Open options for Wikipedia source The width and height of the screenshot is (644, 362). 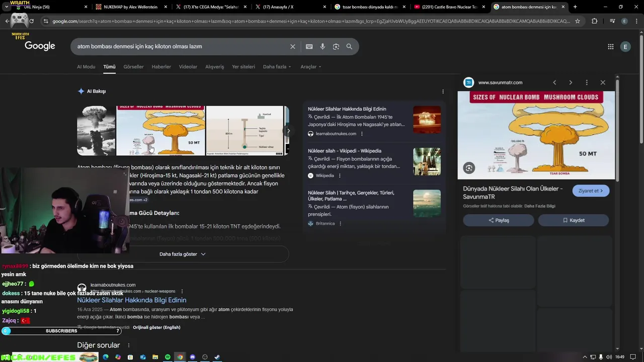pyautogui.click(x=340, y=175)
